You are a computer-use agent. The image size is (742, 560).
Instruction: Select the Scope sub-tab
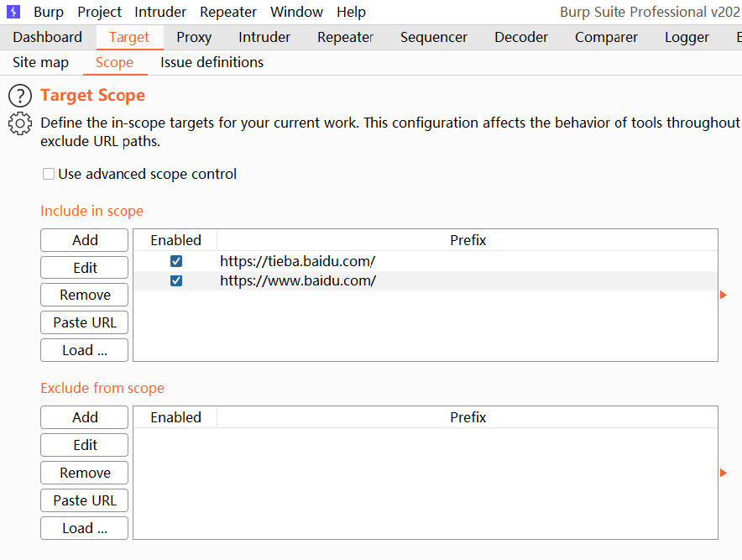(114, 62)
